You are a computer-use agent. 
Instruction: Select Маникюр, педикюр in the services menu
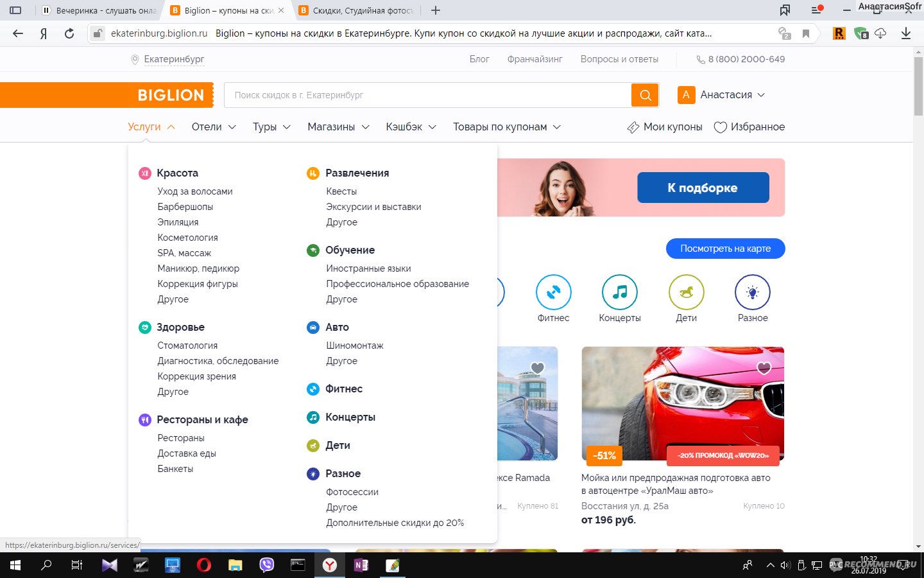click(x=198, y=268)
